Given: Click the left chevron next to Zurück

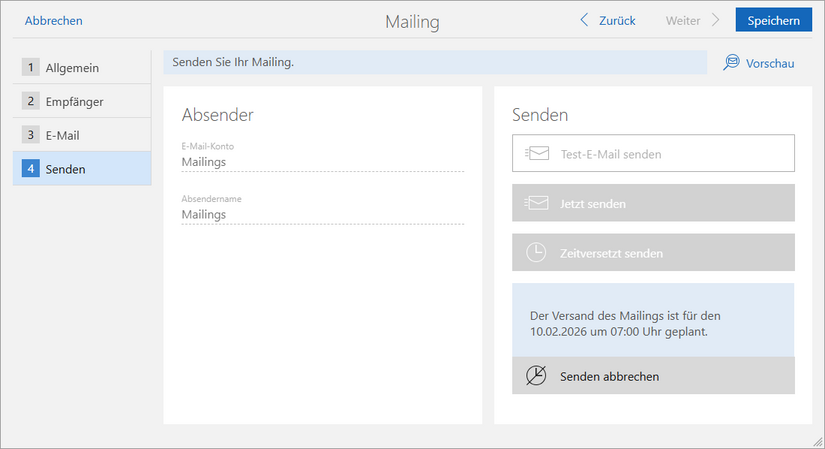Looking at the screenshot, I should pos(585,20).
